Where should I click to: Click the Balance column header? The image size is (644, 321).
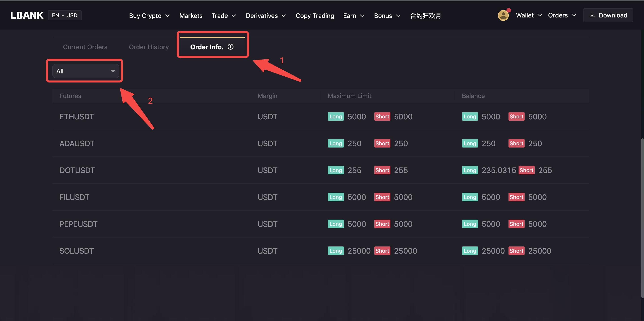(473, 96)
